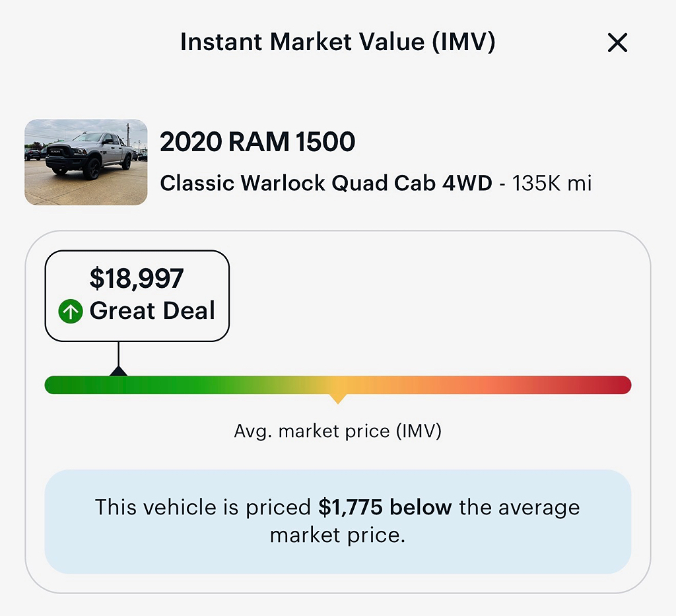Click the Classic Warlock Quad Cab 4WD trim text
The width and height of the screenshot is (676, 616).
point(326,183)
